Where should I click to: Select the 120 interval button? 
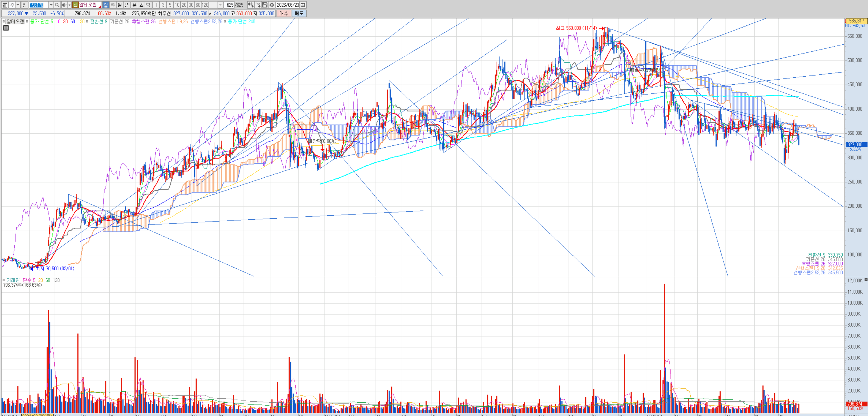coord(205,5)
